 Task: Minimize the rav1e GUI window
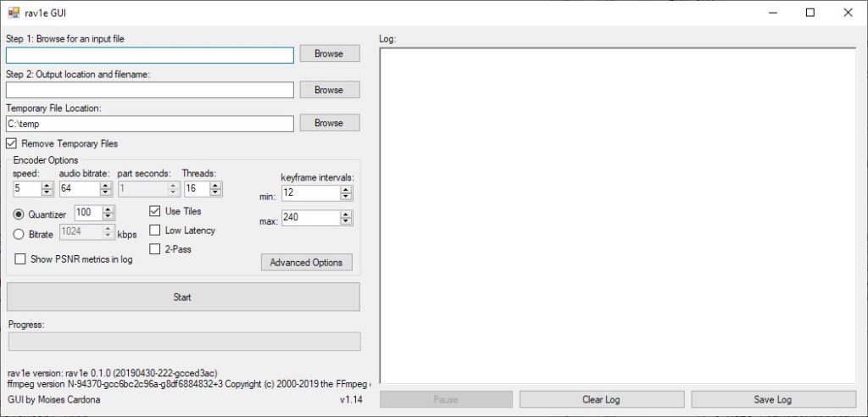772,13
